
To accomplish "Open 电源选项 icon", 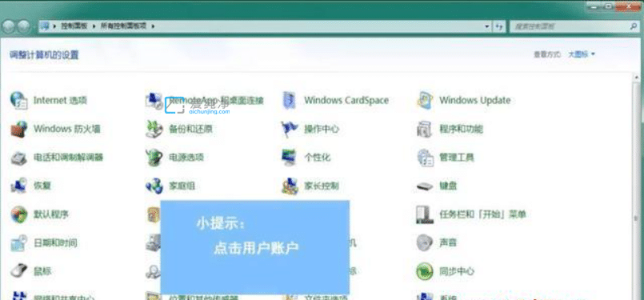I will (x=154, y=158).
